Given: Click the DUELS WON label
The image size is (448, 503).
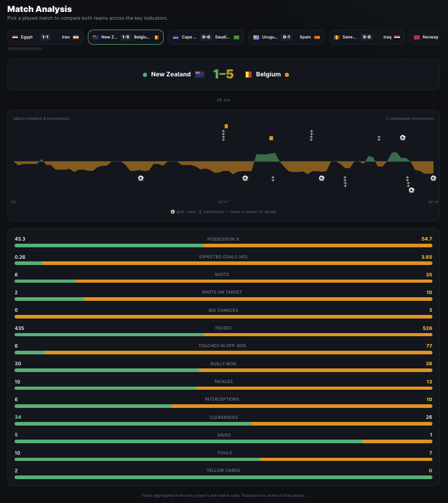Looking at the screenshot, I should [x=223, y=364].
